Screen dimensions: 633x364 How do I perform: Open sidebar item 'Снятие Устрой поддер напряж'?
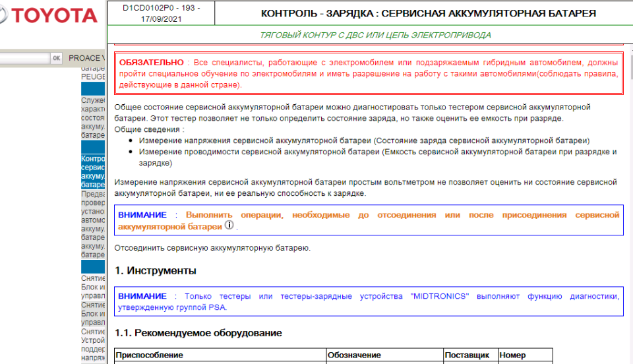click(93, 344)
